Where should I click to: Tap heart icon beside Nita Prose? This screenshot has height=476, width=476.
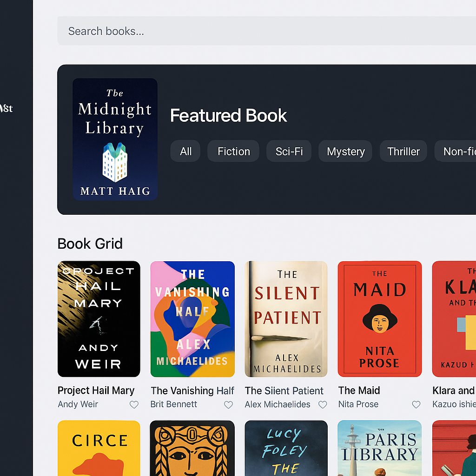pos(416,404)
